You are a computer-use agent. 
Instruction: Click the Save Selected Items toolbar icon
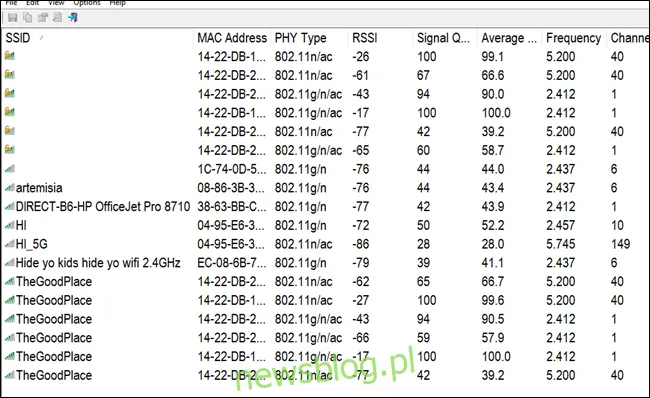pos(12,17)
